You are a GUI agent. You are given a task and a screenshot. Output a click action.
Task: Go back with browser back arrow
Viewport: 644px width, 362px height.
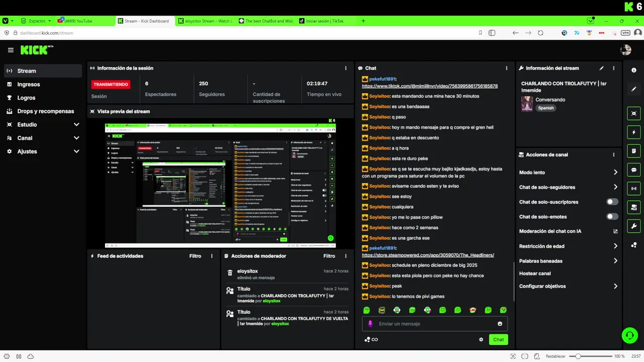515,33
